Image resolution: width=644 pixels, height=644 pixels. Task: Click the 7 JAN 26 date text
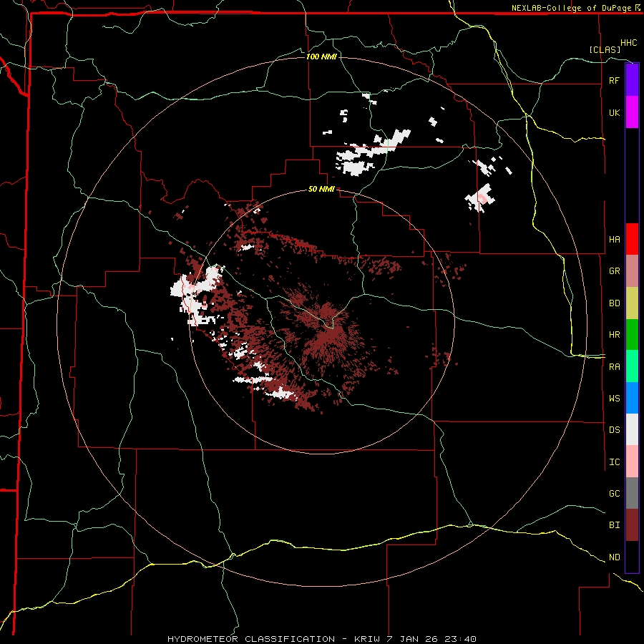(412, 639)
